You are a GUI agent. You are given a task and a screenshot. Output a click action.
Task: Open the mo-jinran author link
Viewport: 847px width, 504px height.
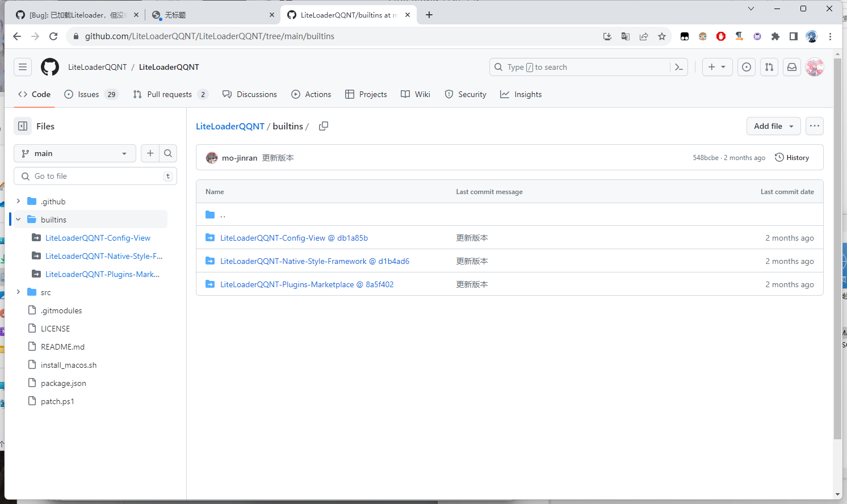click(x=240, y=158)
